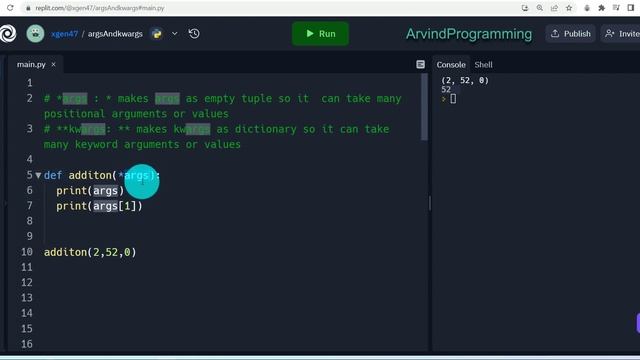Click the panel divider drag handle
Screen dimensions: 640x360
pos(430,203)
